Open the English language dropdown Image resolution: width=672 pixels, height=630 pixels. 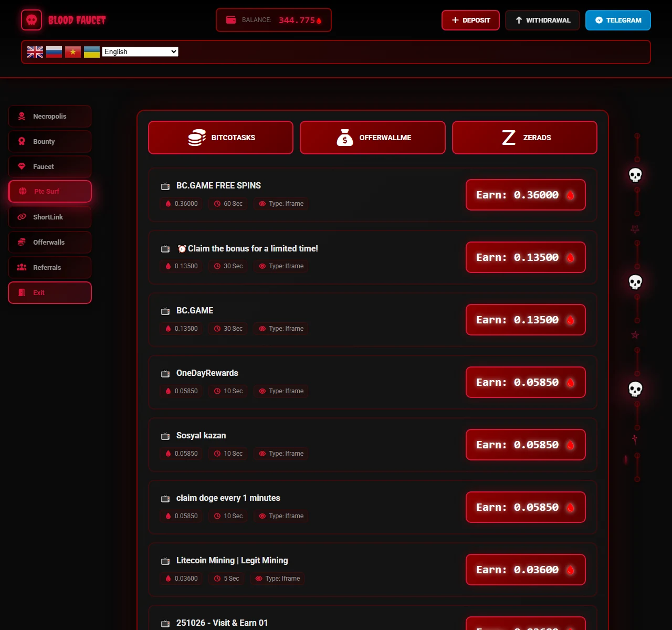click(140, 51)
